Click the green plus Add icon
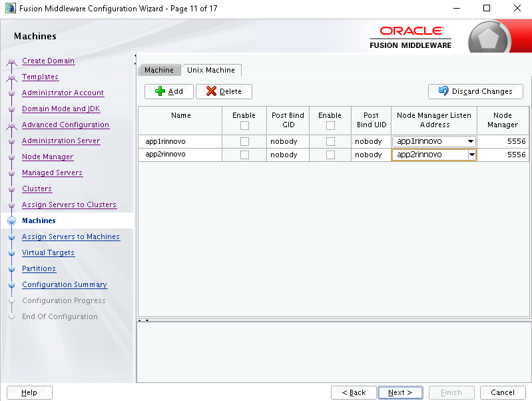Image resolution: width=532 pixels, height=401 pixels. tap(160, 91)
